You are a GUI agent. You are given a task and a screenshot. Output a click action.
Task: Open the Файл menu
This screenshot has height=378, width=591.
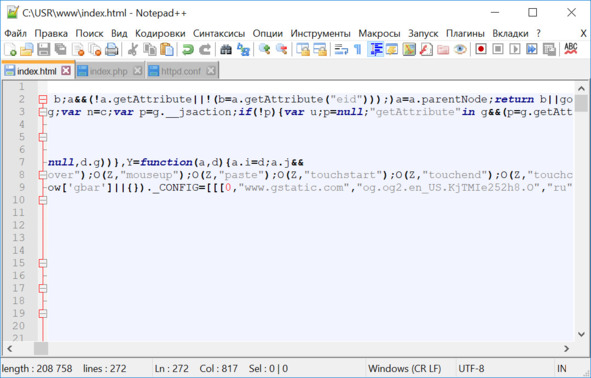[x=15, y=34]
